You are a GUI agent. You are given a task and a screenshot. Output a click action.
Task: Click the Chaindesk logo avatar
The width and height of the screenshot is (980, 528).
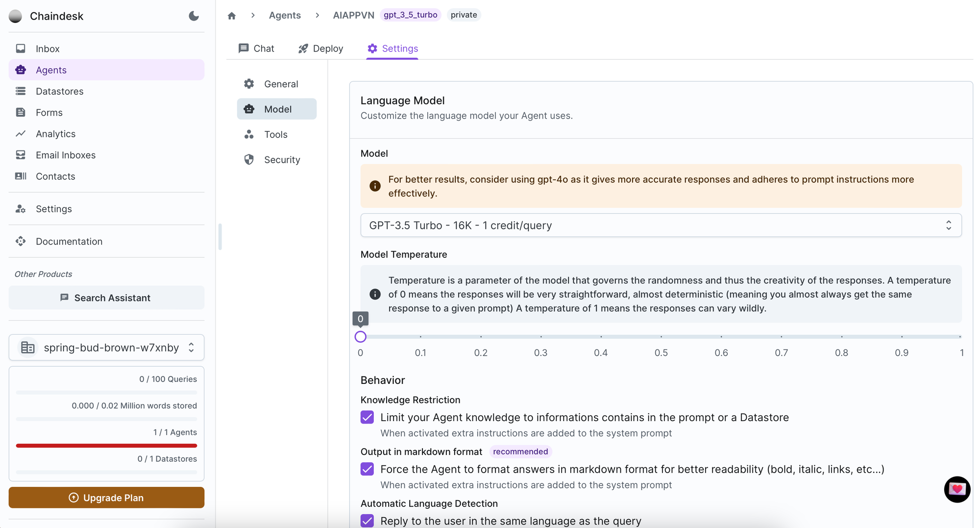point(16,16)
